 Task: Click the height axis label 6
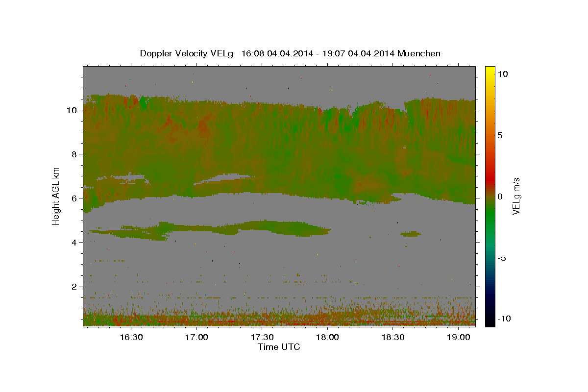[74, 198]
